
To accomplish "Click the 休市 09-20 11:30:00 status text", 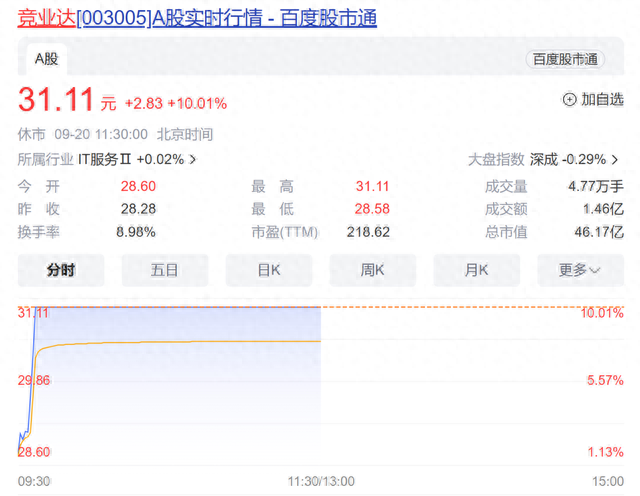I will (82, 134).
